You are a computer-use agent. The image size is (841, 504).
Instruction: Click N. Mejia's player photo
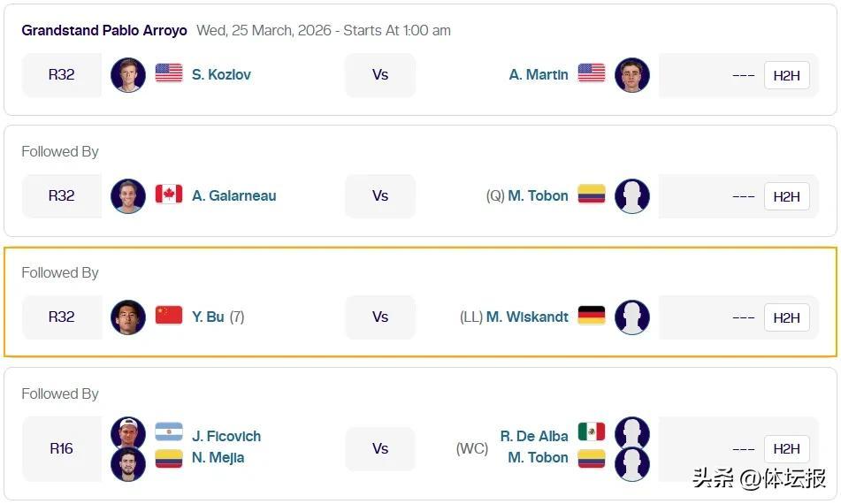coord(128,464)
